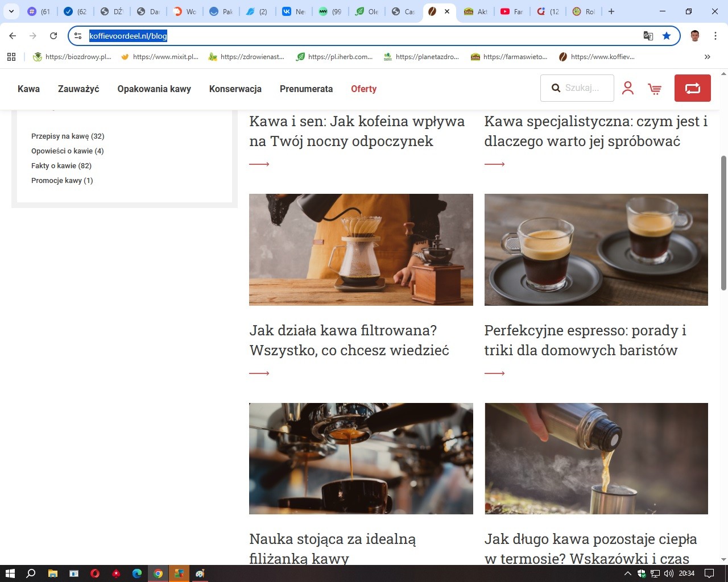Click red arrow under 'Perfekcyjne espresso' article
Screen dimensions: 728x582
495,373
